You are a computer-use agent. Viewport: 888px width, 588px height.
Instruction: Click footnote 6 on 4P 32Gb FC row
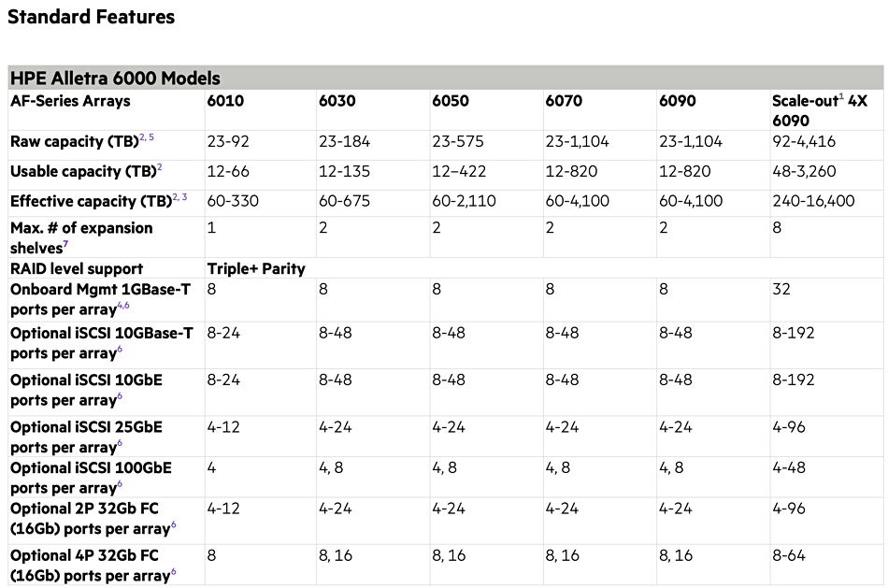[x=173, y=572]
